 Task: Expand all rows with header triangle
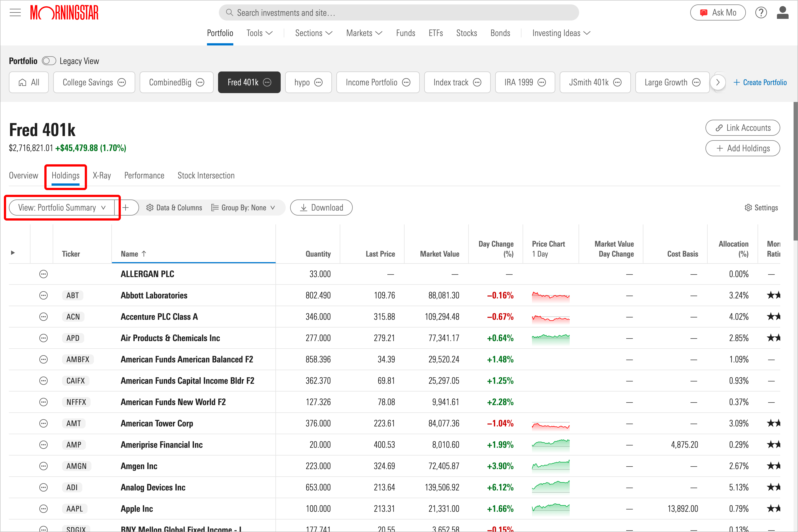click(x=12, y=253)
